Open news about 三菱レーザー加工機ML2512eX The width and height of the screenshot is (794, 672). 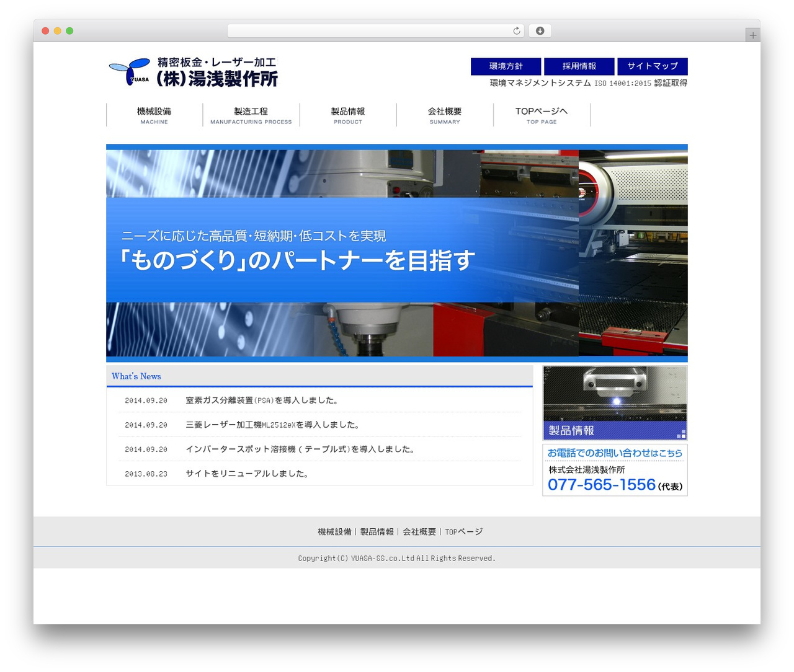tap(273, 425)
